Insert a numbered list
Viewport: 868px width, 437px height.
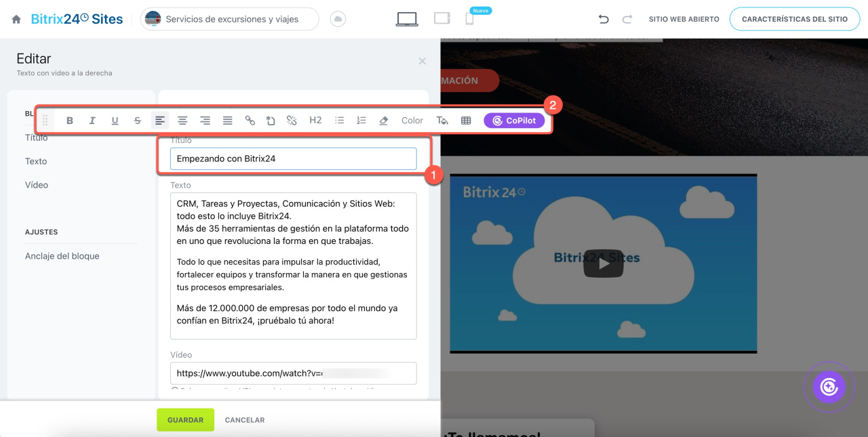pyautogui.click(x=361, y=121)
